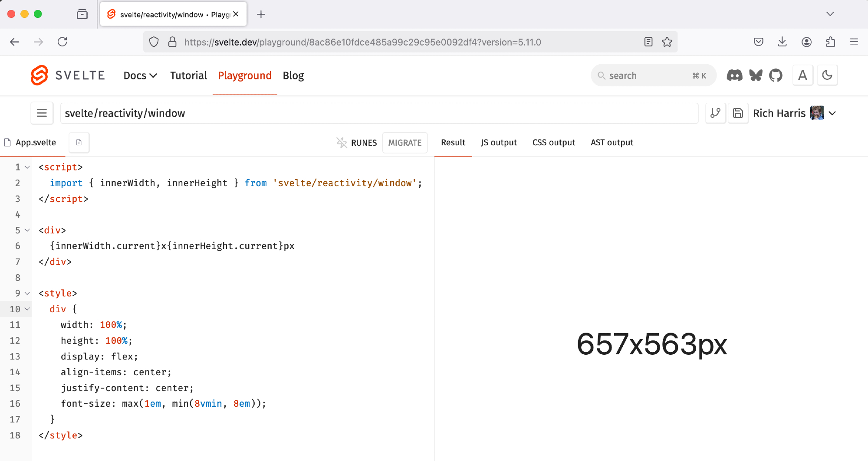
Task: Toggle the font style 'A' button
Action: coord(802,75)
